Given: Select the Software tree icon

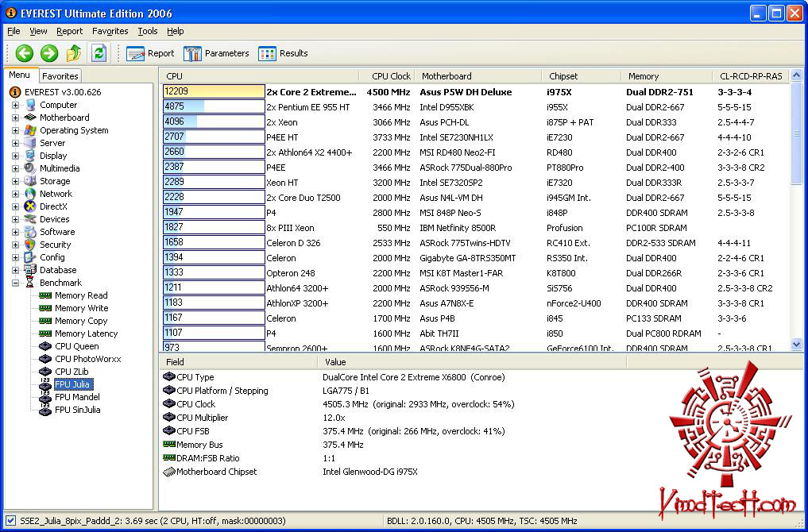Looking at the screenshot, I should (x=30, y=232).
